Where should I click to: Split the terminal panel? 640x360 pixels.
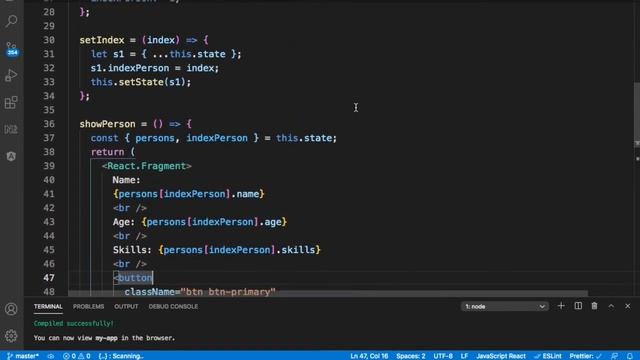(578, 306)
